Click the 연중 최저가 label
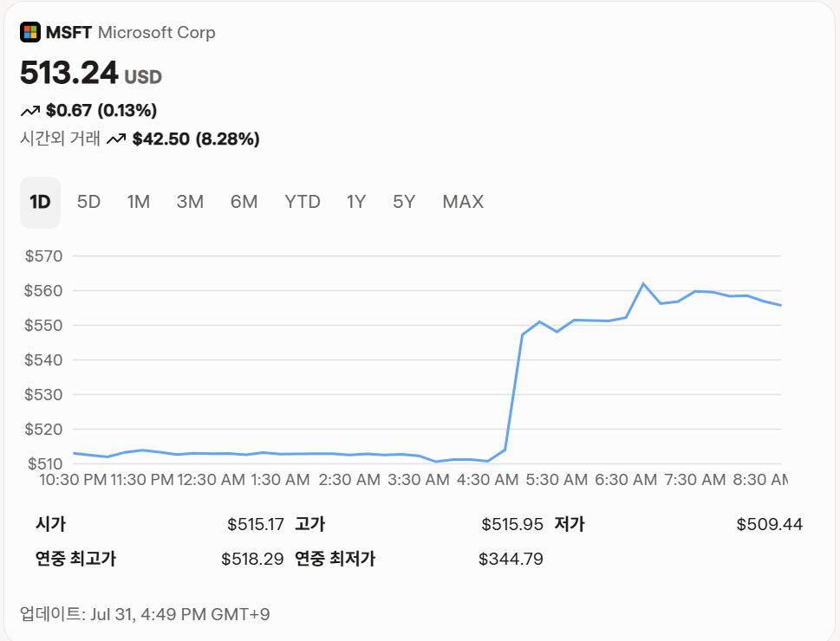The width and height of the screenshot is (840, 641). tap(335, 559)
